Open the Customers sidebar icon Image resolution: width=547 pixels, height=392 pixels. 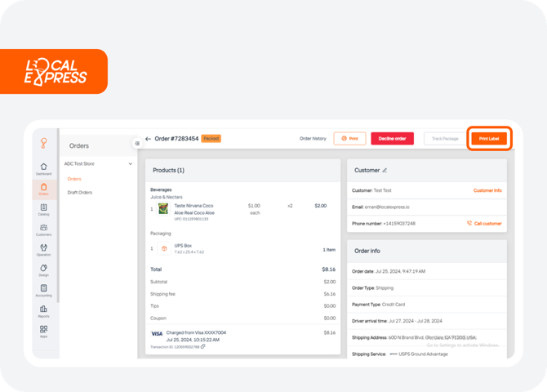click(43, 229)
